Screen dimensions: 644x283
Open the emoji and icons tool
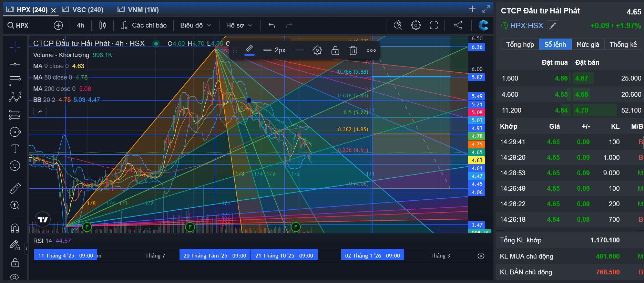(x=15, y=166)
